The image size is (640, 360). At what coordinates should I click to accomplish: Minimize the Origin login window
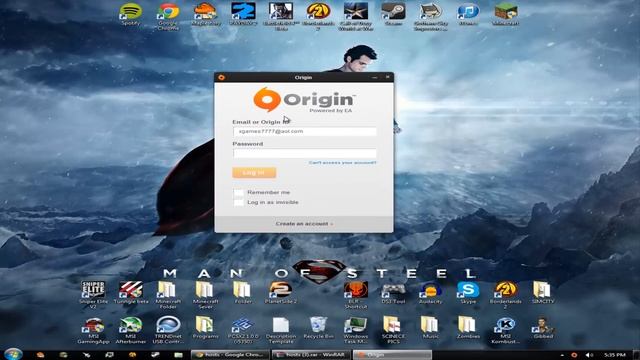pyautogui.click(x=375, y=77)
